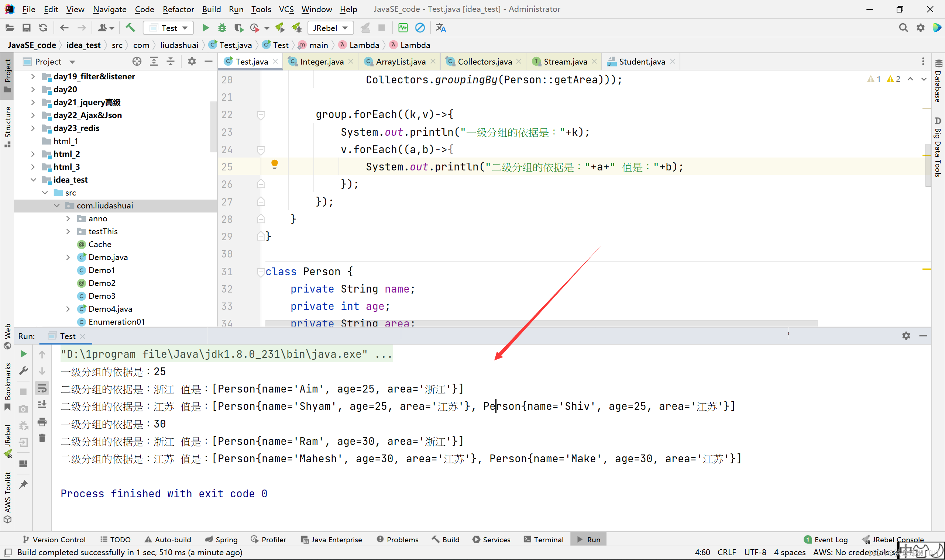945x560 pixels.
Task: Toggle the Bookmarks side panel
Action: pyautogui.click(x=7, y=387)
